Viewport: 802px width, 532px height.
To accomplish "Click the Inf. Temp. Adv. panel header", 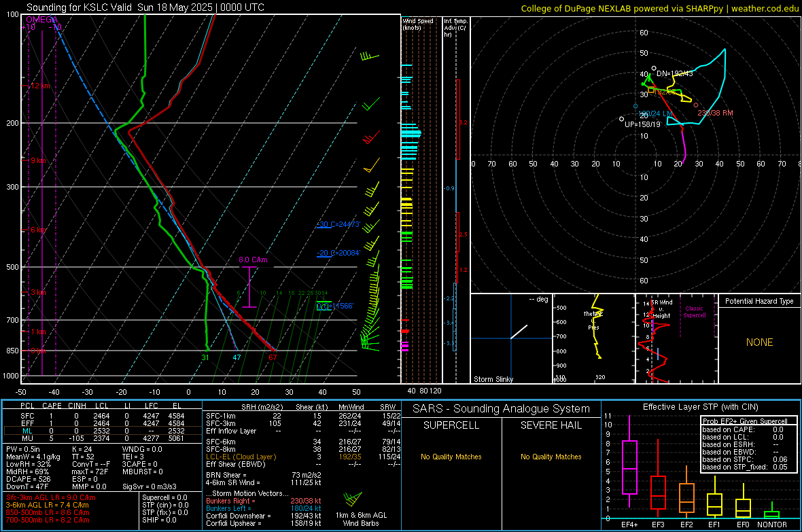I will click(455, 28).
